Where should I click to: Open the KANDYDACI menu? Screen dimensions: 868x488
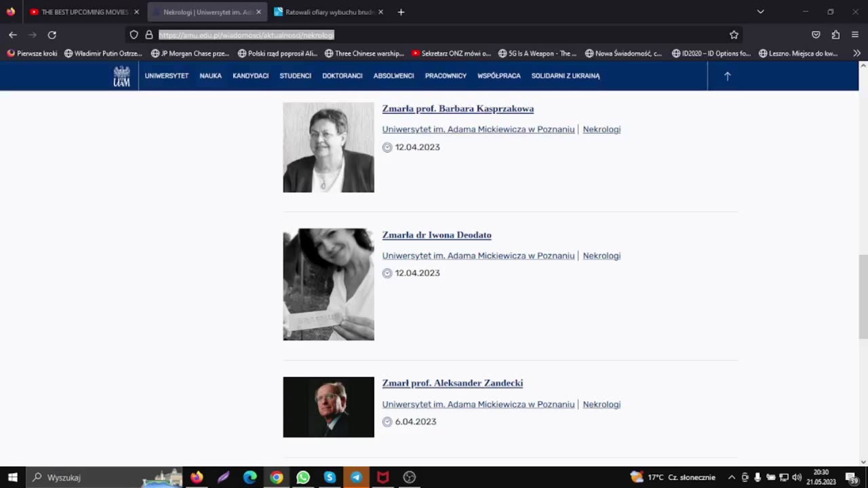coord(251,76)
